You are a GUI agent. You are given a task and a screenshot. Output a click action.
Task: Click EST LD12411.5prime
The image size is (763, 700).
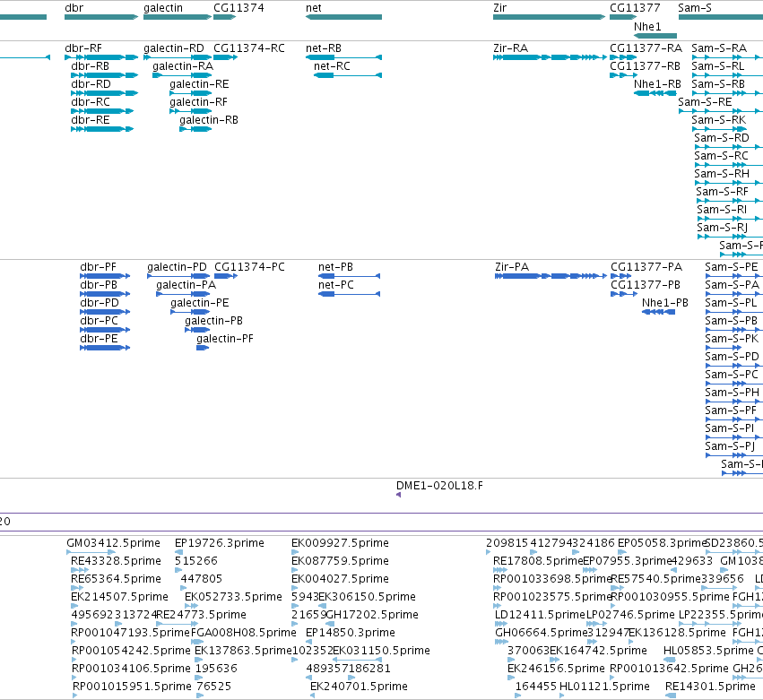click(x=540, y=616)
